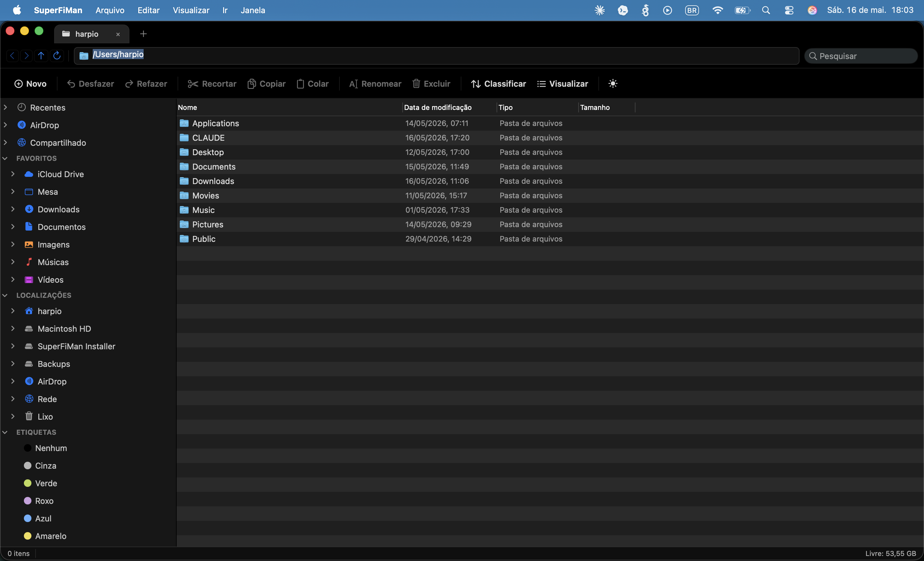The width and height of the screenshot is (924, 561).
Task: Expand the Lixo tree node
Action: coord(13,416)
